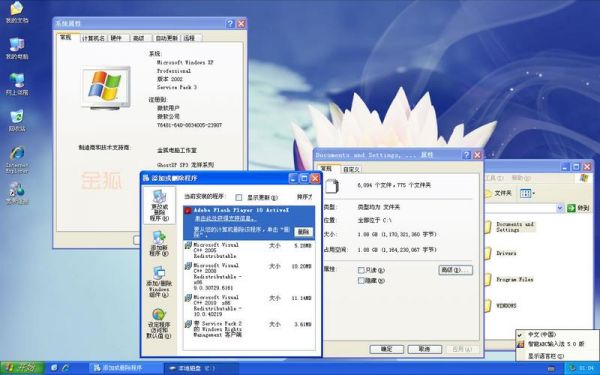
Task: Select Microsoft Visual C++ 2005 Redistributable entry
Action: [x=249, y=250]
